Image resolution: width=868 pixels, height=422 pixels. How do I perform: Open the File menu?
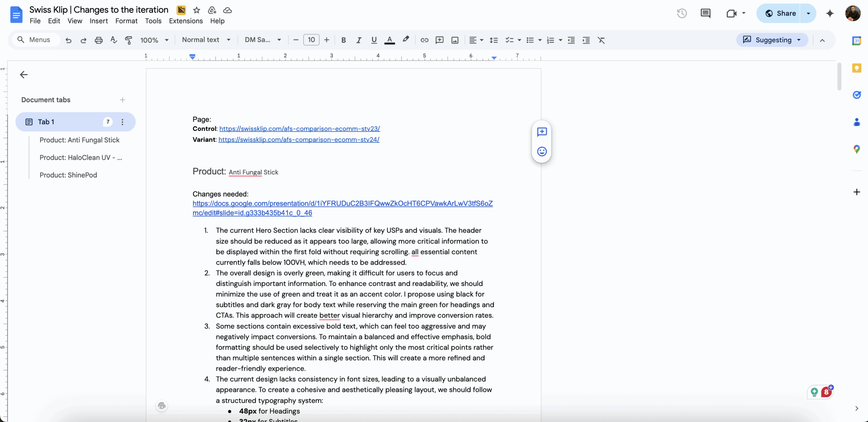pos(35,21)
